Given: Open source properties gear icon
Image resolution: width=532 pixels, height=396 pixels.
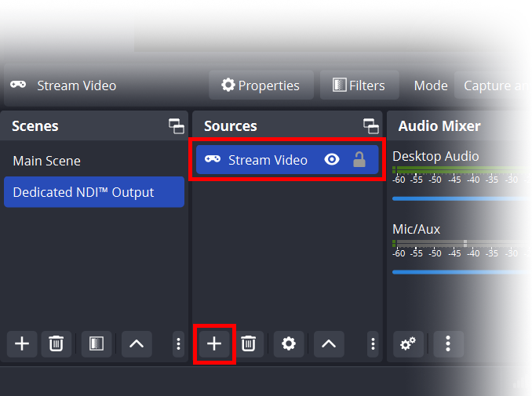Looking at the screenshot, I should 289,343.
